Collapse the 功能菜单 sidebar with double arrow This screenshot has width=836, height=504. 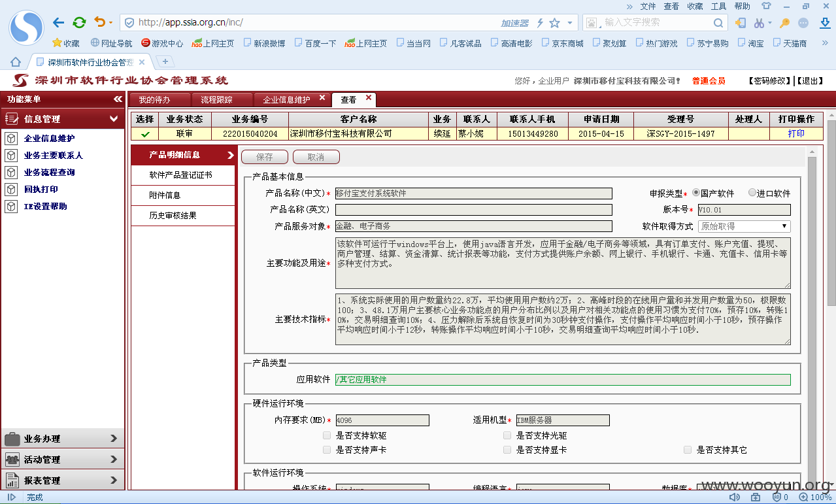(x=118, y=99)
